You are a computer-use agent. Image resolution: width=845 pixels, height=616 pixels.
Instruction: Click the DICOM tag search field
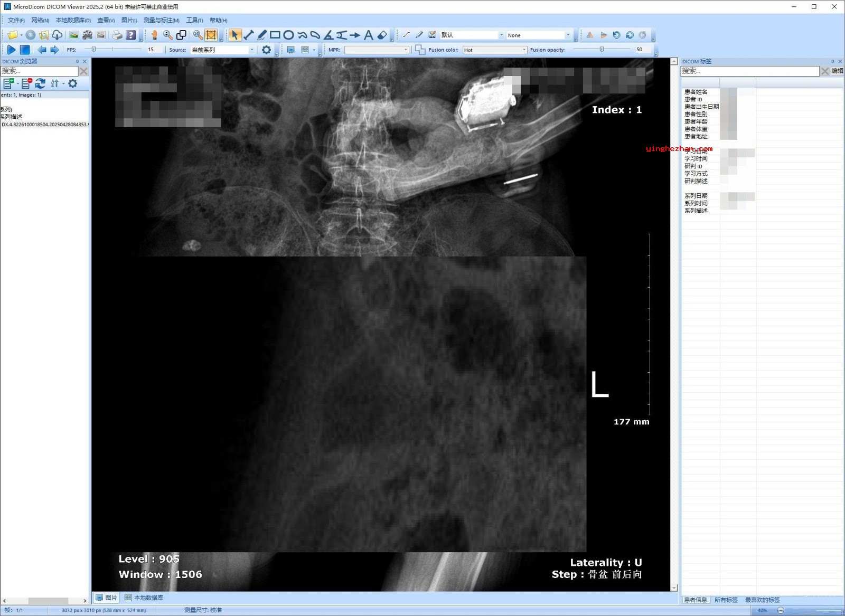pyautogui.click(x=749, y=71)
